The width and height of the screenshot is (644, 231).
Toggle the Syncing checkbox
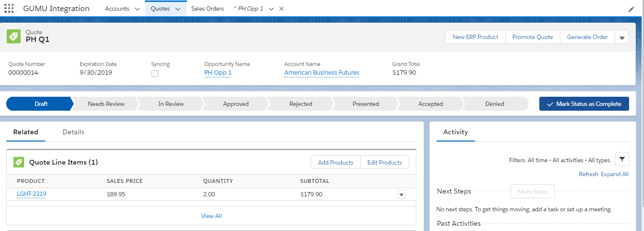pos(155,74)
